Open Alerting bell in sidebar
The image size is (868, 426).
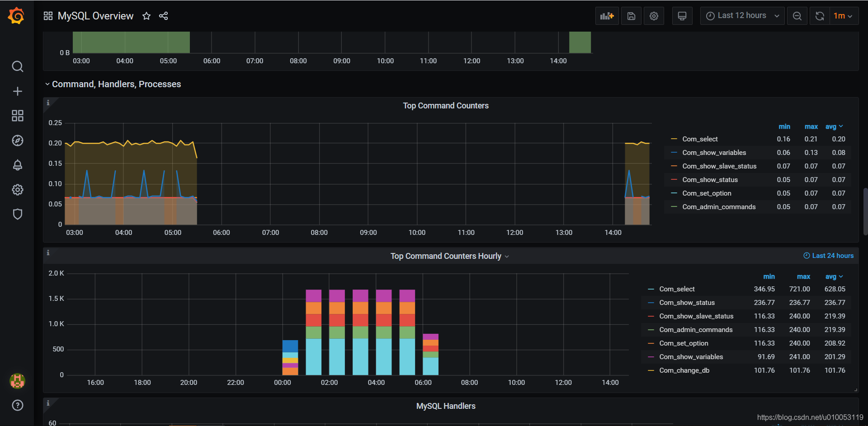tap(17, 165)
